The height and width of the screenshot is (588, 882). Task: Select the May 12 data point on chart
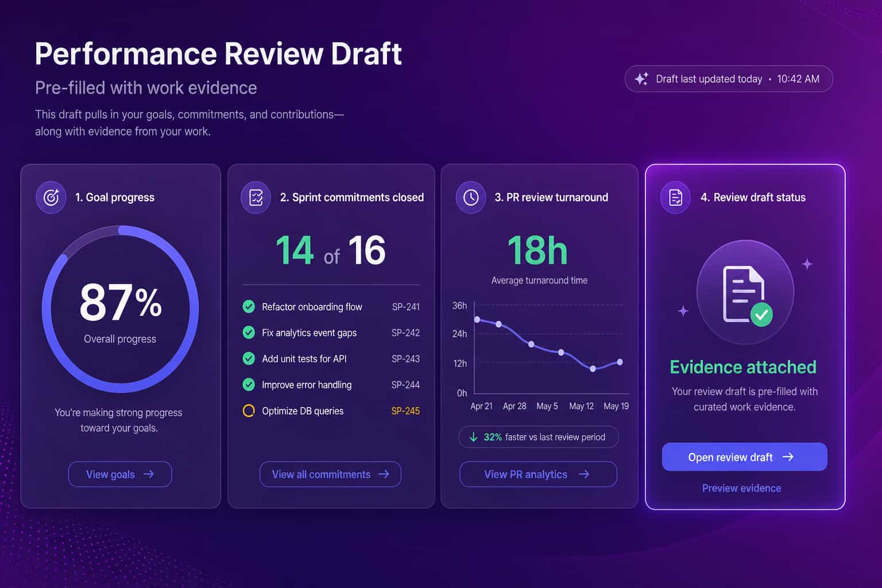pos(593,369)
